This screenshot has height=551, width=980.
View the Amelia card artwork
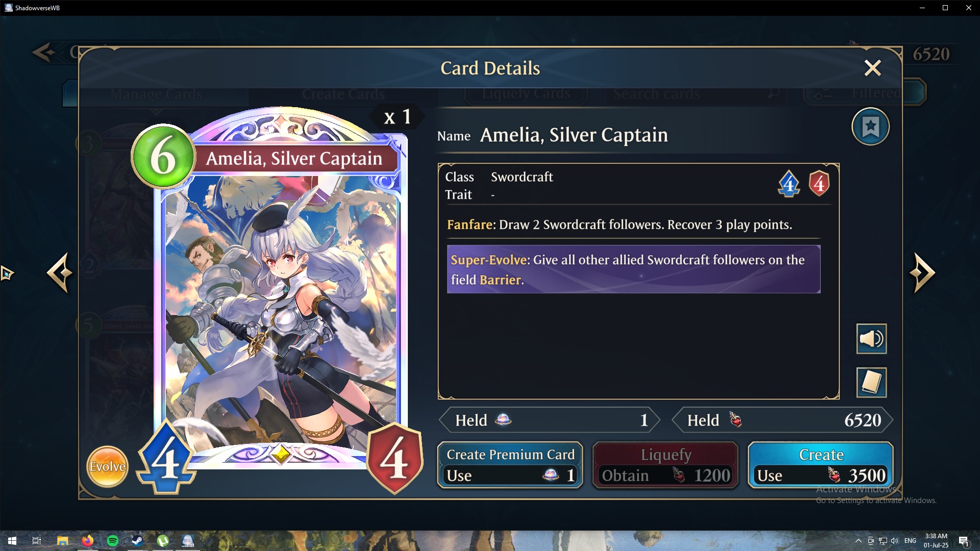(280, 301)
